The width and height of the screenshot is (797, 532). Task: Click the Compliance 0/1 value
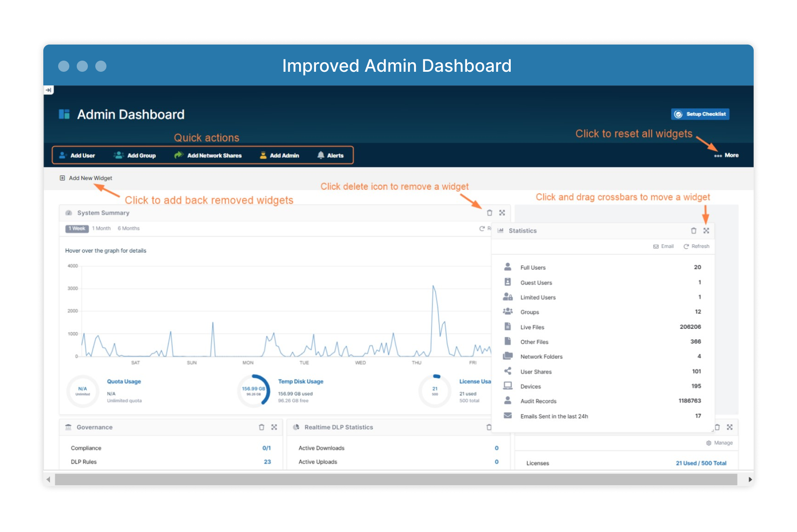click(x=266, y=448)
